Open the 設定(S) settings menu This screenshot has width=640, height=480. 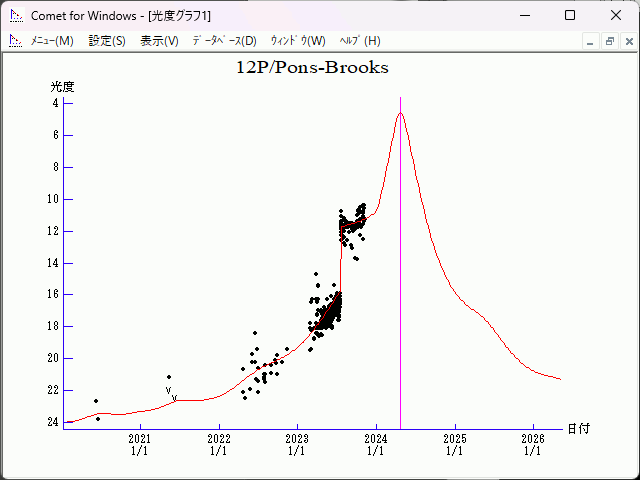point(107,41)
